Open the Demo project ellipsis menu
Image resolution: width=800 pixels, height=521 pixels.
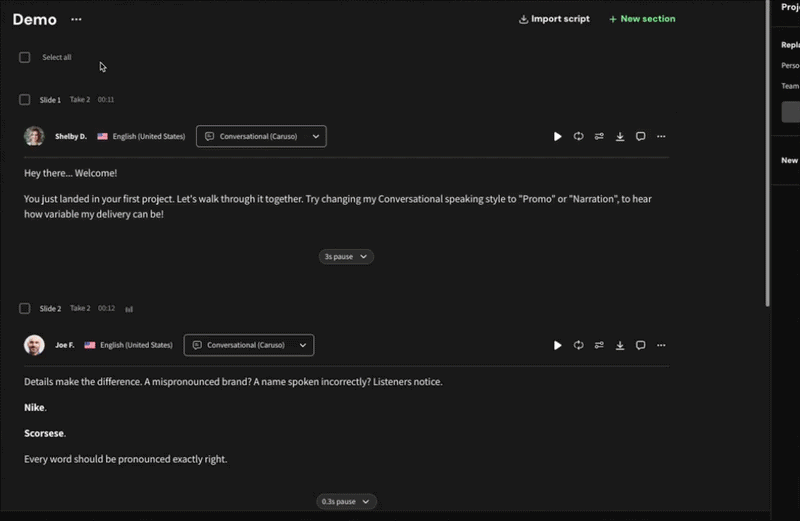(x=77, y=19)
